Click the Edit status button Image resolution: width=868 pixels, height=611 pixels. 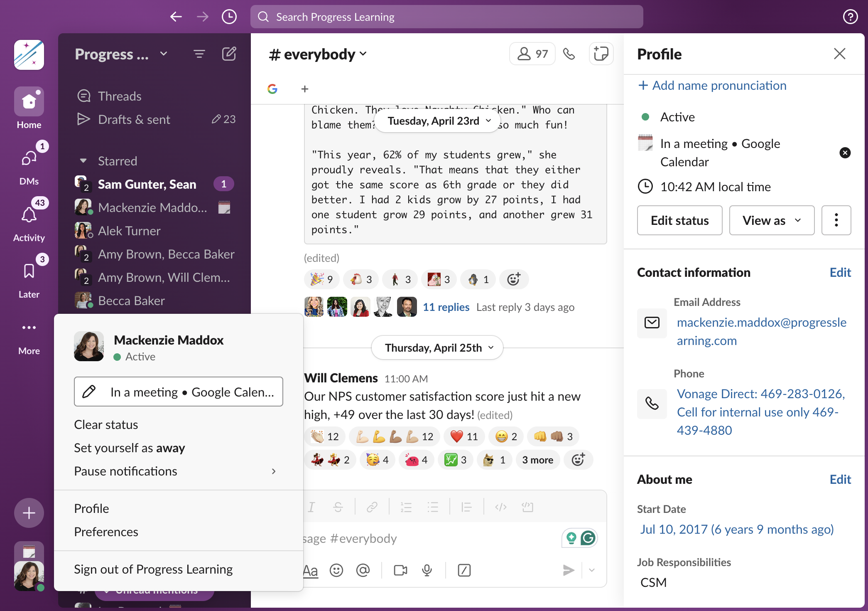tap(680, 220)
